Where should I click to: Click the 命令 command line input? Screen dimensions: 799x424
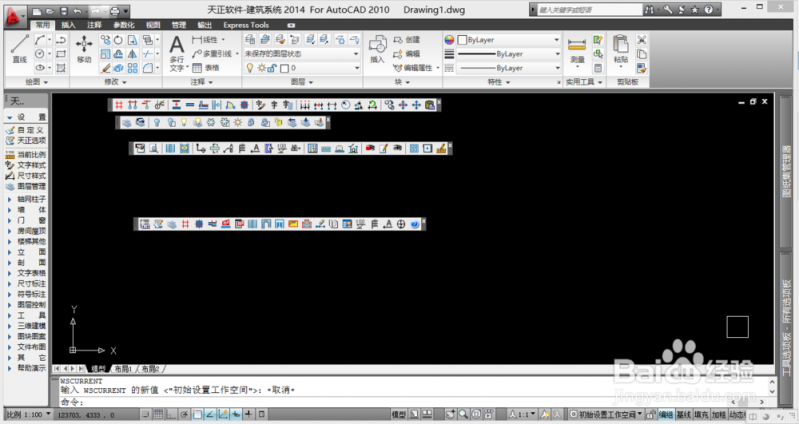coord(412,402)
